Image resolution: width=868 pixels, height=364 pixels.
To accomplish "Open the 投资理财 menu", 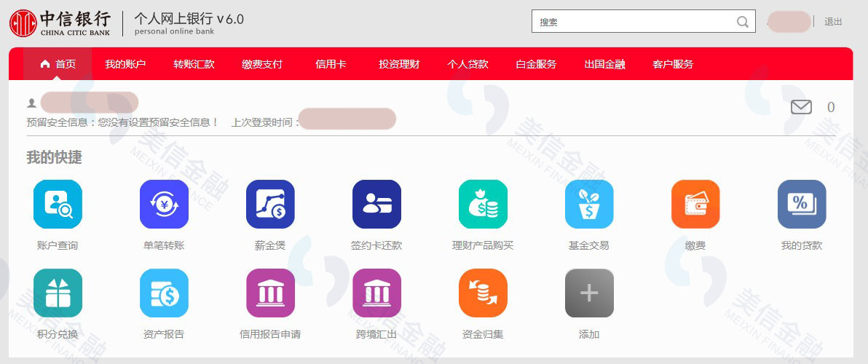I will [399, 64].
